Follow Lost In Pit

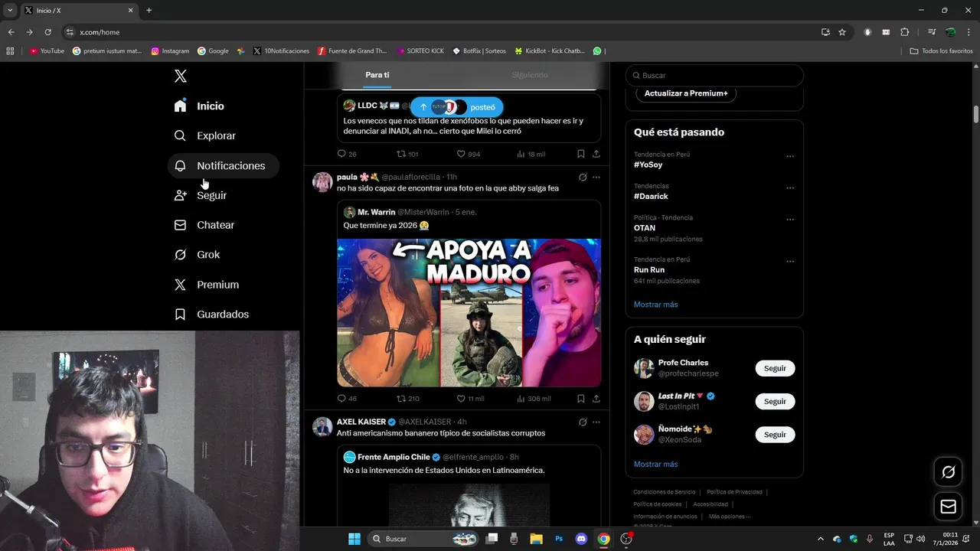775,401
